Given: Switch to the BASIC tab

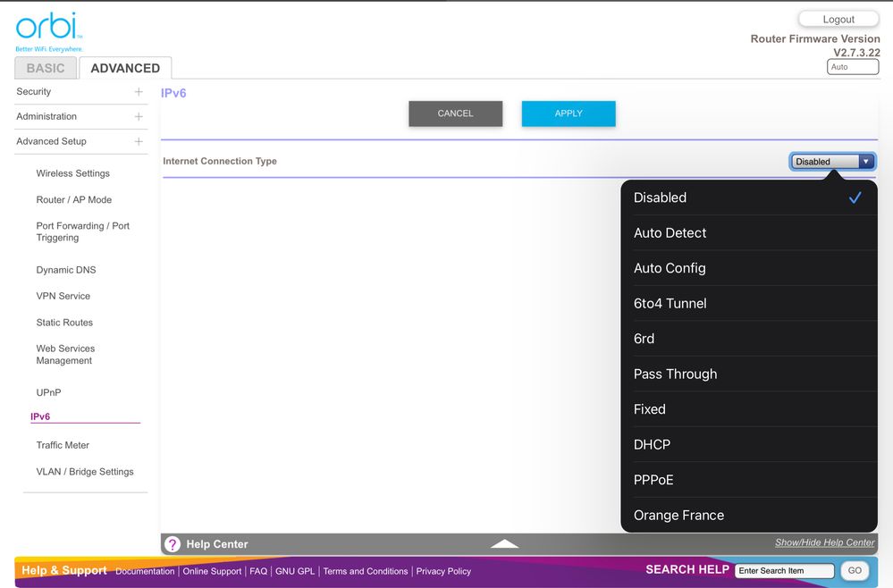Looking at the screenshot, I should [x=46, y=68].
